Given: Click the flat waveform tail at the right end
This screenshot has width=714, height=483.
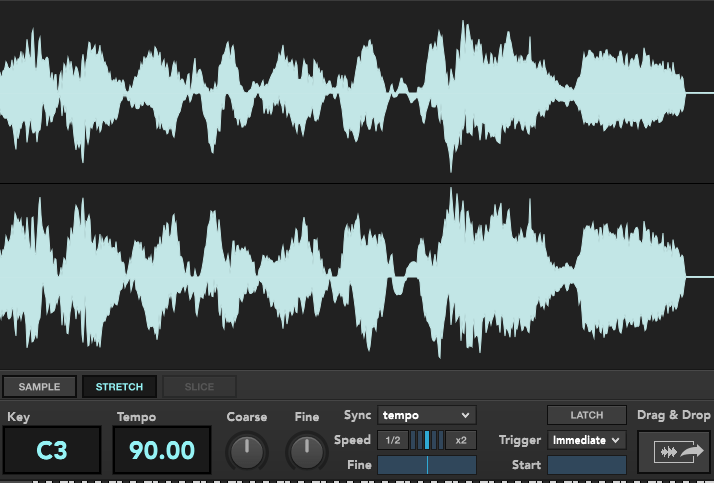Looking at the screenshot, I should 699,92.
